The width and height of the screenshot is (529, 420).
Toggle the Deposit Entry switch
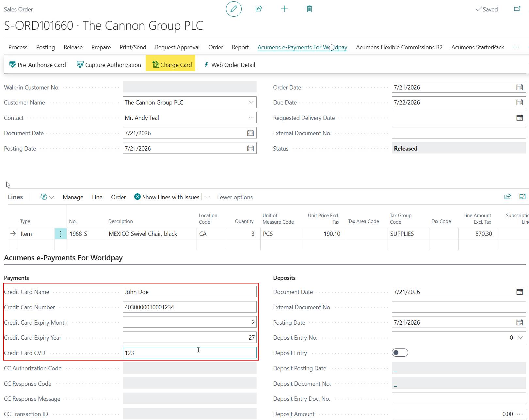tap(400, 353)
